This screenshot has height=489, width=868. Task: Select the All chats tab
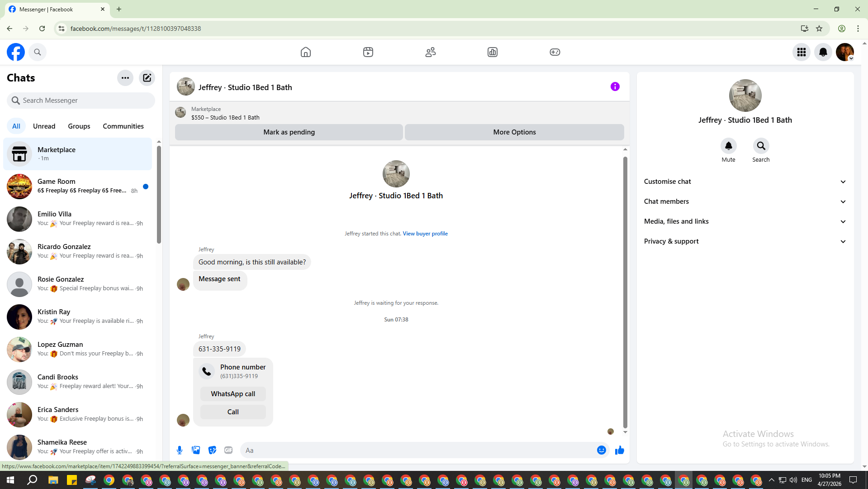tap(16, 126)
